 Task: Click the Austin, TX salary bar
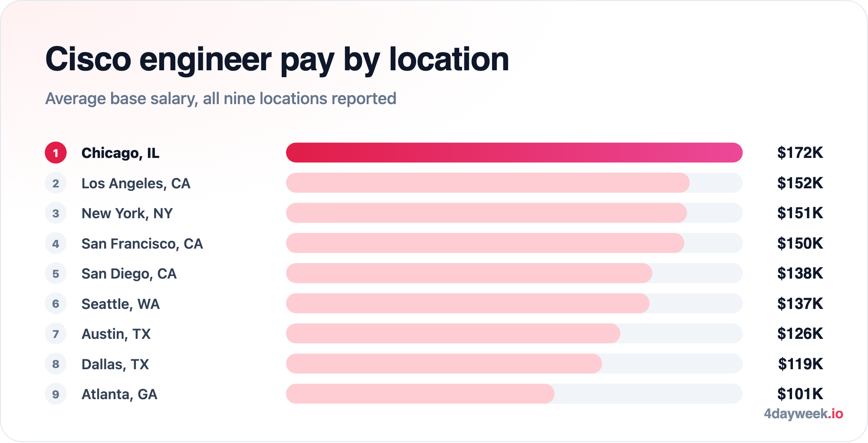click(x=453, y=334)
